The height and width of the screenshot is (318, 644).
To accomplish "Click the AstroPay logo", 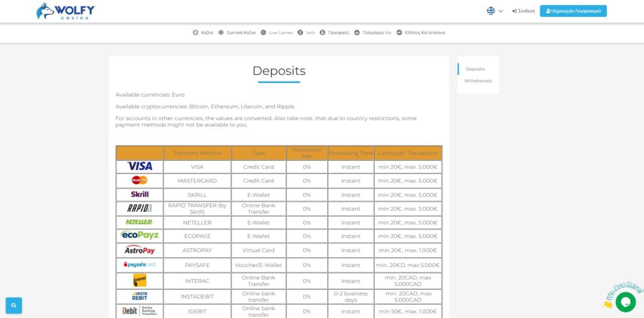I will pos(140,250).
